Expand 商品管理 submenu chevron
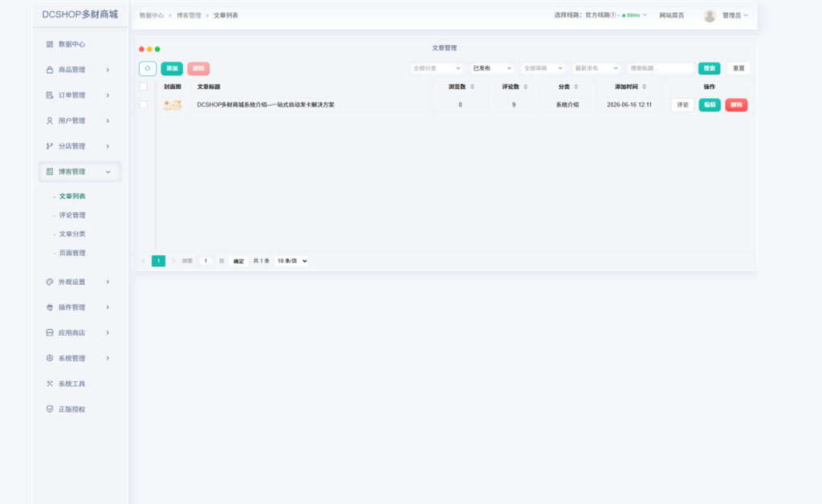822x504 pixels. pos(108,70)
